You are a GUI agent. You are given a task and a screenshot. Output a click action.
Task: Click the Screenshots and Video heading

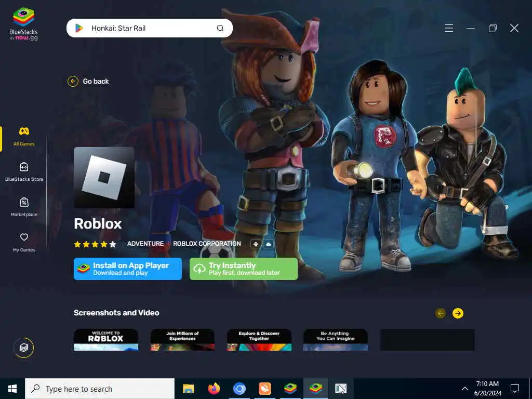coord(116,313)
